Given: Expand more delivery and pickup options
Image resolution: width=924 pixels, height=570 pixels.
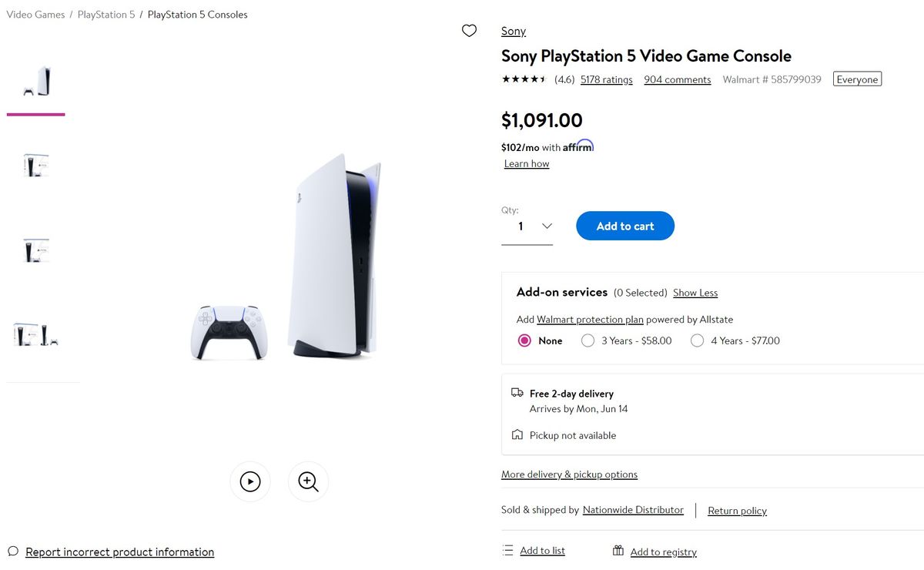Looking at the screenshot, I should pyautogui.click(x=569, y=474).
